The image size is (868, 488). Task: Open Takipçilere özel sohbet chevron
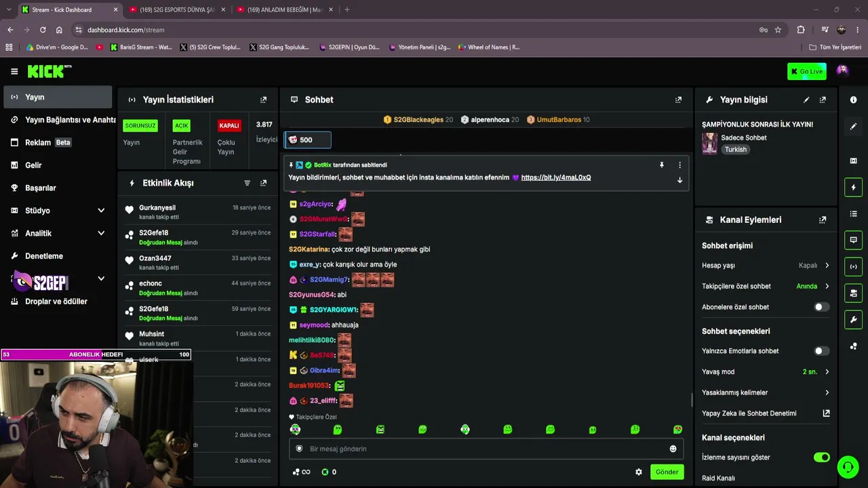tap(827, 286)
